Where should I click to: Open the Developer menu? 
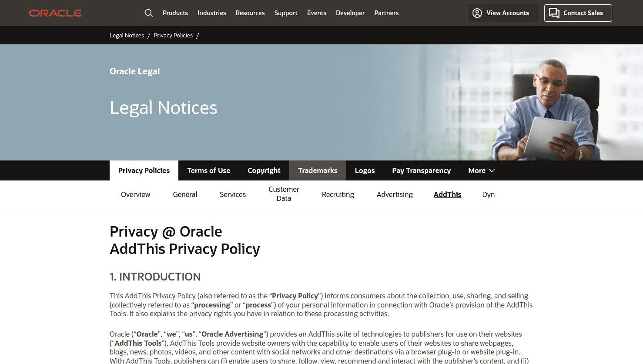(350, 13)
